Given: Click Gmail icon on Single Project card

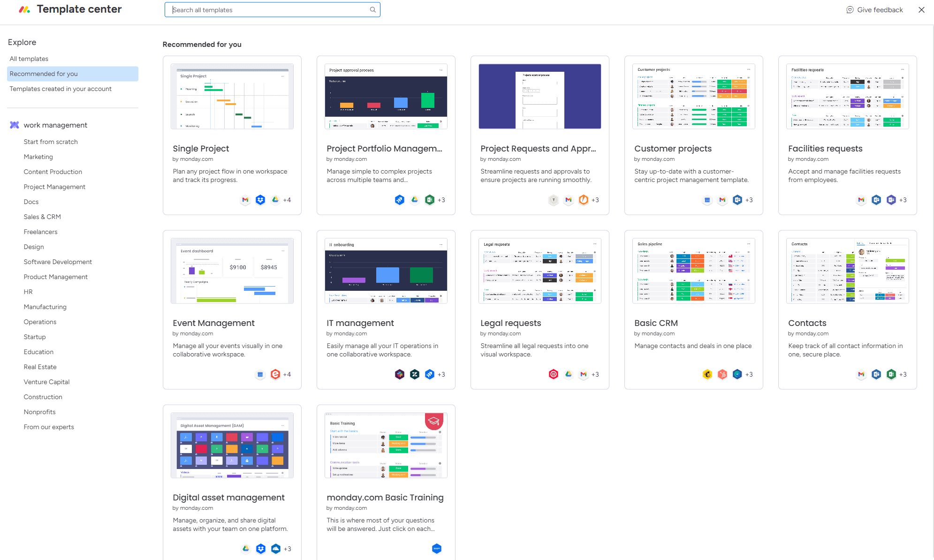Looking at the screenshot, I should click(x=245, y=200).
